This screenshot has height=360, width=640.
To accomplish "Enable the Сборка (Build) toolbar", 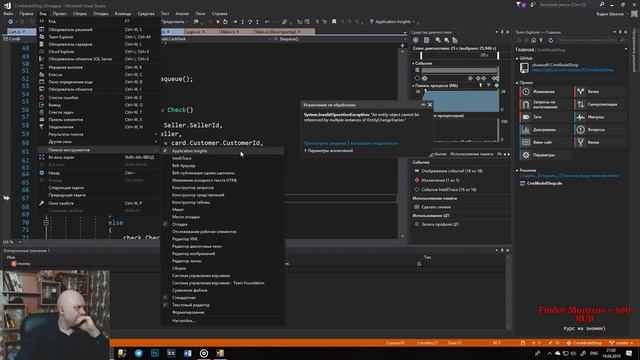I will point(222,268).
